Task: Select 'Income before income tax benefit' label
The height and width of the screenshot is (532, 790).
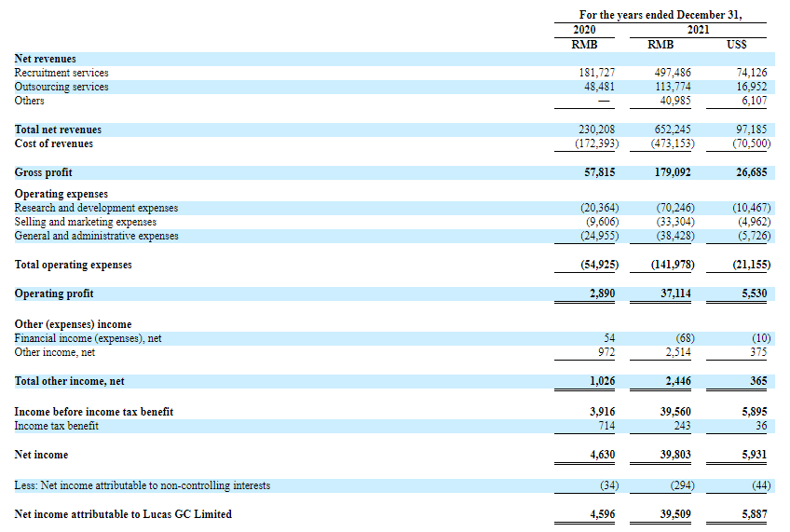Action: [94, 412]
